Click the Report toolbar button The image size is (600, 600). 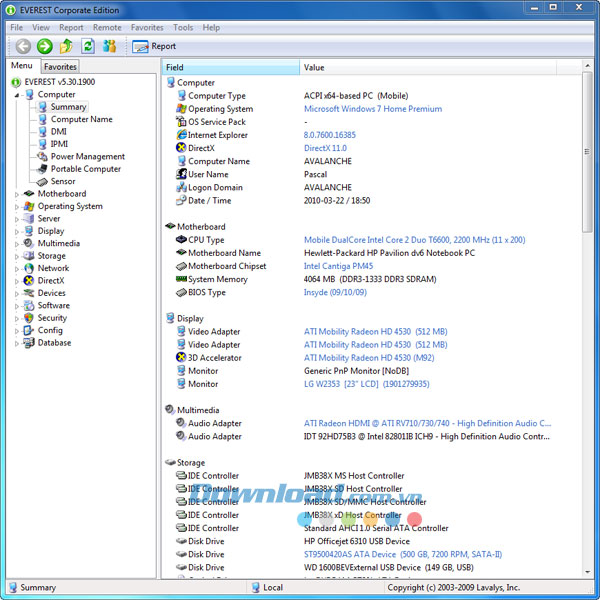click(154, 46)
